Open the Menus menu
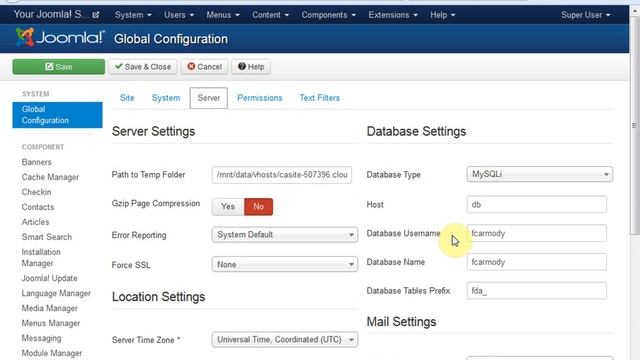The width and height of the screenshot is (640, 360). coord(223,15)
